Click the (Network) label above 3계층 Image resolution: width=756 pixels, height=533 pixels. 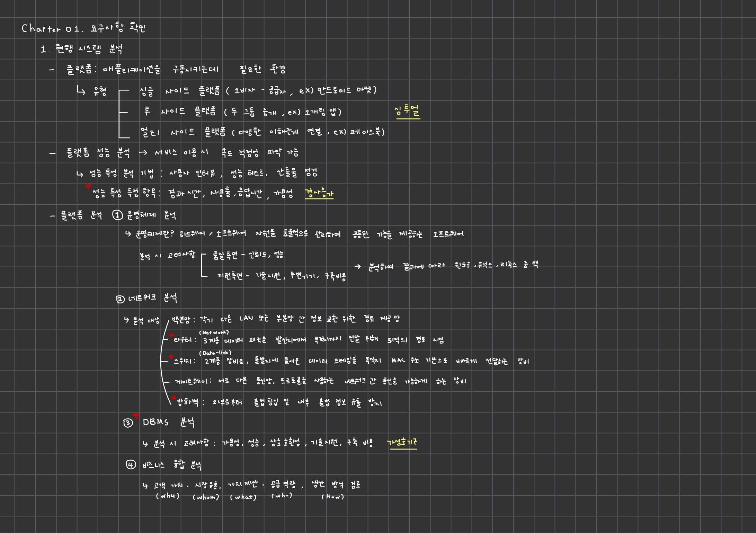[x=214, y=332]
